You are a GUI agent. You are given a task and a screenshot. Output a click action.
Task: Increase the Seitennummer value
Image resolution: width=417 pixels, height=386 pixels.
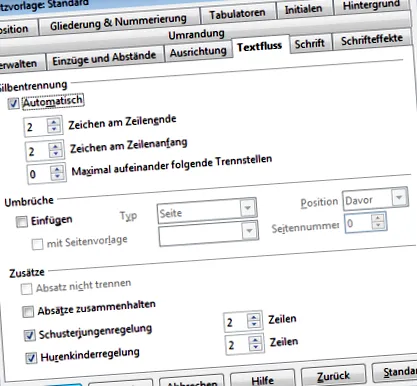click(x=378, y=218)
